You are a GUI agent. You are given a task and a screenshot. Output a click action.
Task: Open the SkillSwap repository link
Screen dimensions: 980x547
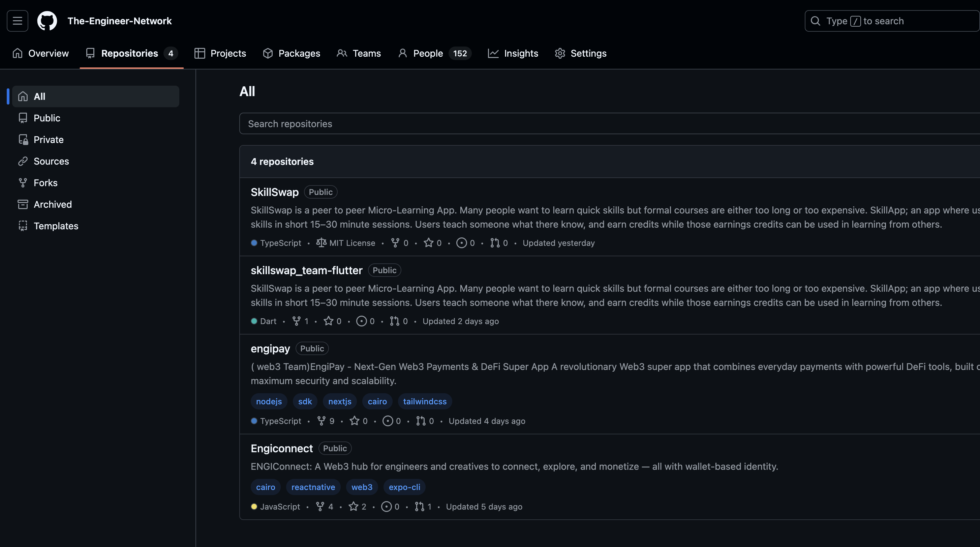click(274, 192)
